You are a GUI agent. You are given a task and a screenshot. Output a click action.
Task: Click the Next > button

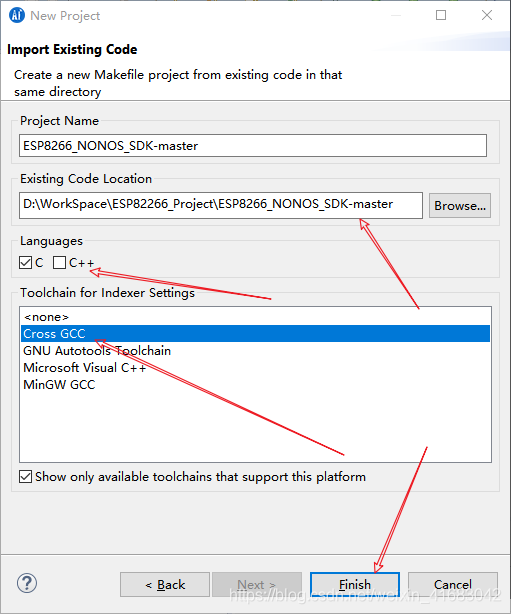pyautogui.click(x=257, y=585)
